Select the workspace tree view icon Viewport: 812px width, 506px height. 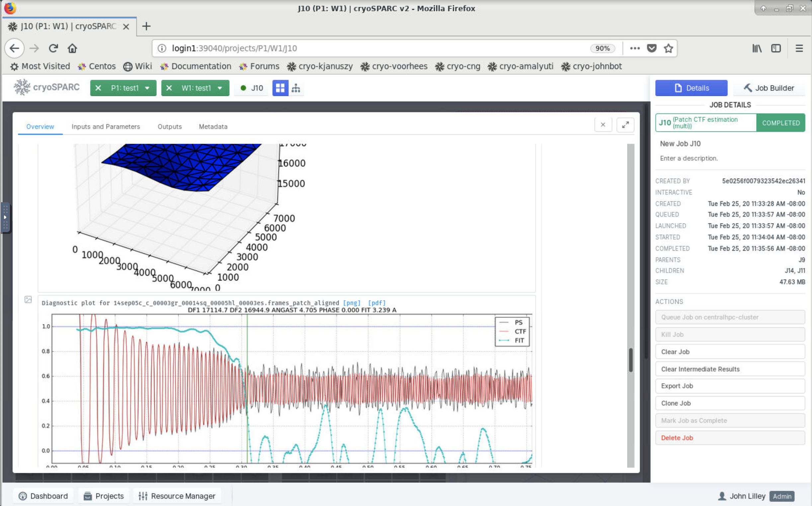296,88
